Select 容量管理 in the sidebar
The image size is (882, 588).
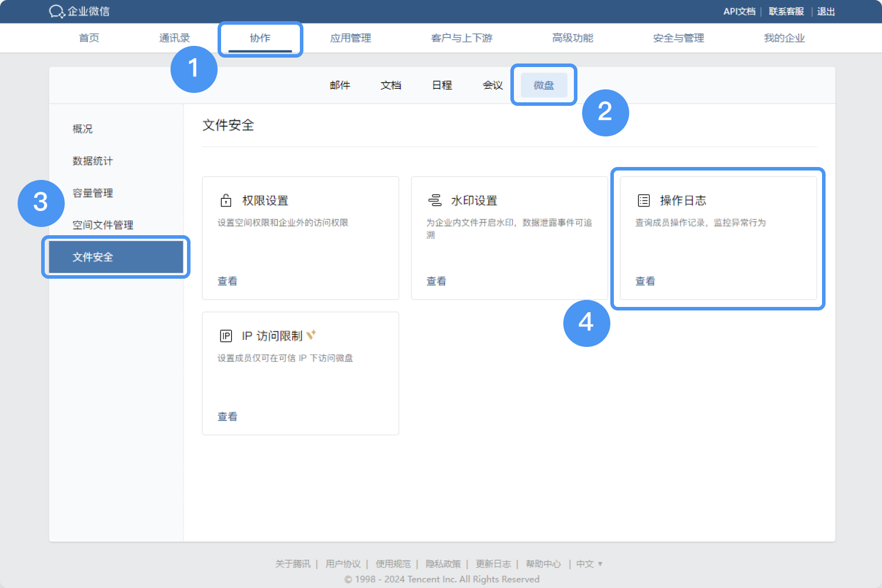92,192
